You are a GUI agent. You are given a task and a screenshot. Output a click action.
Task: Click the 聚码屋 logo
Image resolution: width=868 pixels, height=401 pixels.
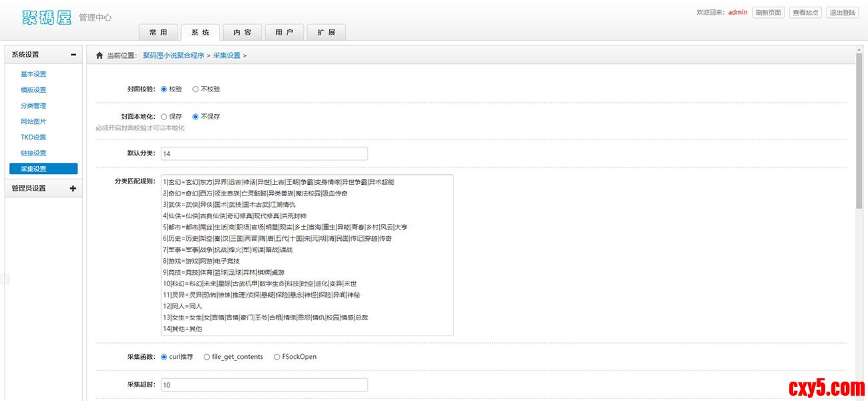coord(45,16)
